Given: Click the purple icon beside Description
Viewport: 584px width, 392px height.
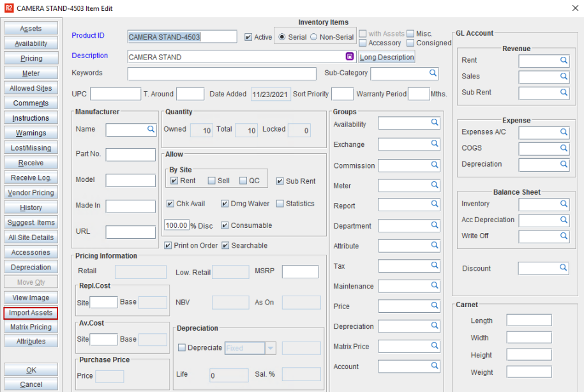Looking at the screenshot, I should click(x=349, y=56).
